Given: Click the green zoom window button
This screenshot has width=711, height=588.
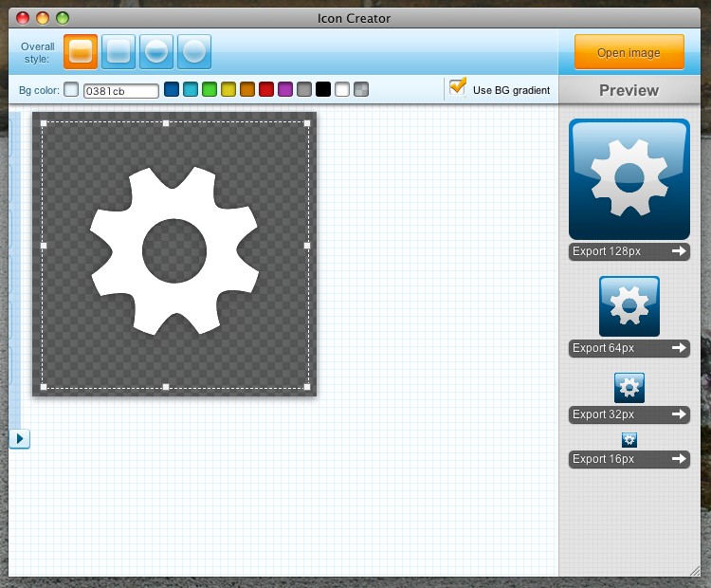Looking at the screenshot, I should (63, 18).
